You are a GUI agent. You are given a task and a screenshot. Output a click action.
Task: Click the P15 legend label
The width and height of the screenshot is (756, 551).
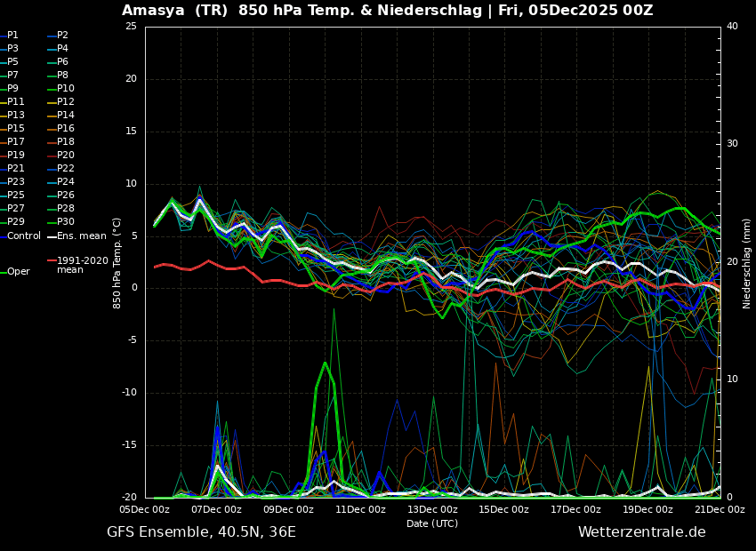click(15, 129)
